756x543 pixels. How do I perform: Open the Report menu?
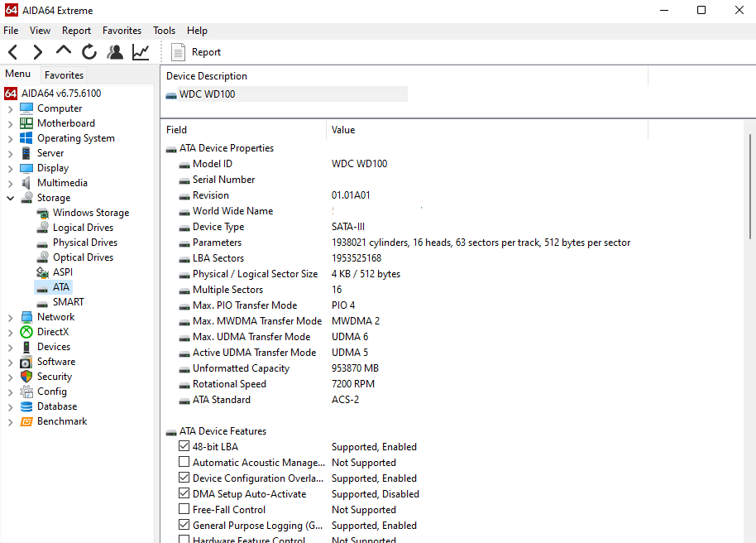76,31
